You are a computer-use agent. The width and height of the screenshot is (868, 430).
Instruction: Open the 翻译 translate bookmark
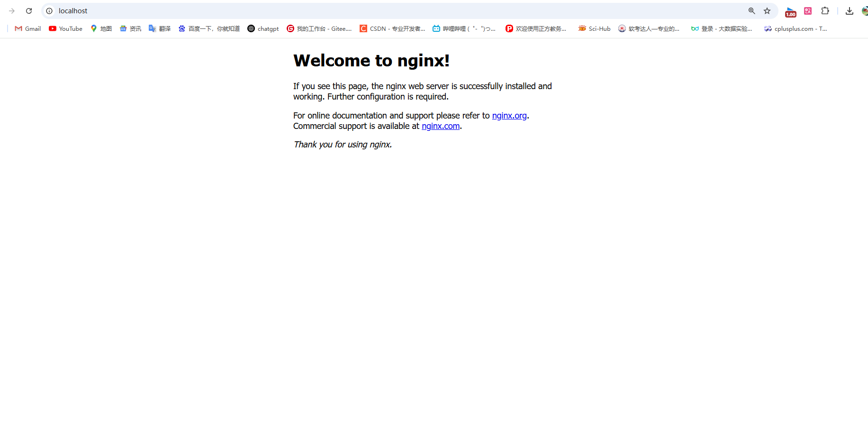pyautogui.click(x=160, y=28)
